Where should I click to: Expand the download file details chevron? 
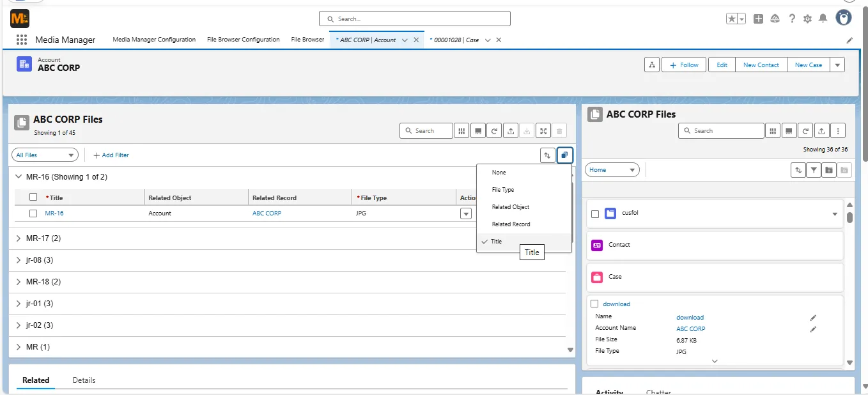click(715, 361)
